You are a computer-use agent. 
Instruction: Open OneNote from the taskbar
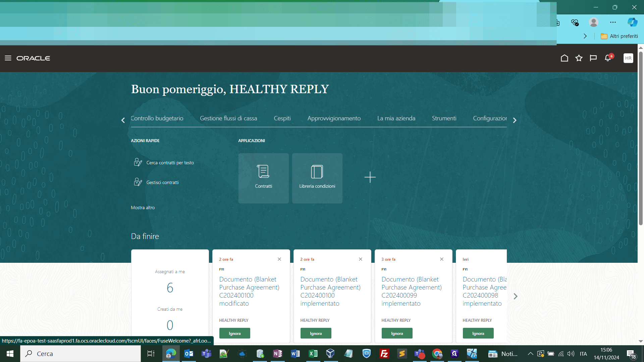click(x=277, y=354)
